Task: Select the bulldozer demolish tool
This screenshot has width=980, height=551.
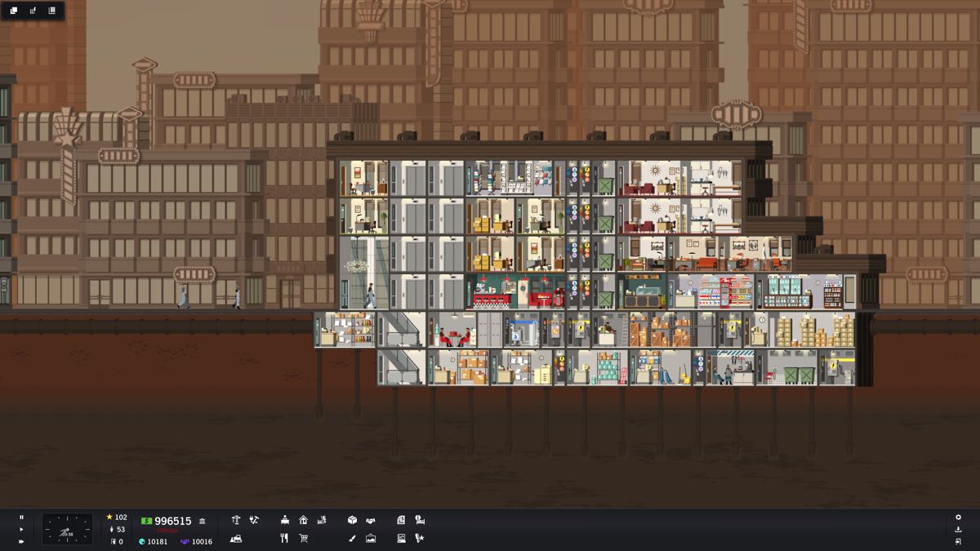Action: click(x=236, y=538)
